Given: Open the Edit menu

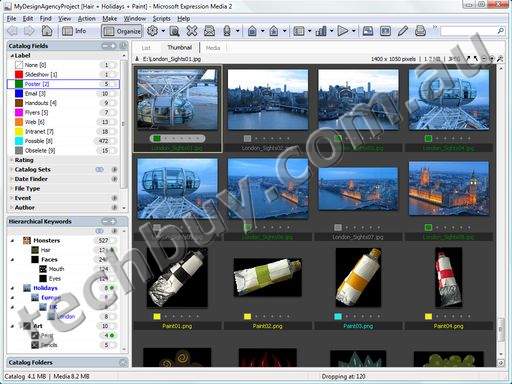Looking at the screenshot, I should coord(28,19).
